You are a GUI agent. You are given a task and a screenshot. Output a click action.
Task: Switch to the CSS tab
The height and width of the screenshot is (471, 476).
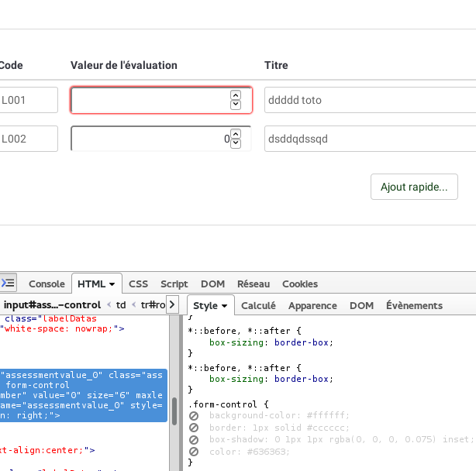pos(138,284)
